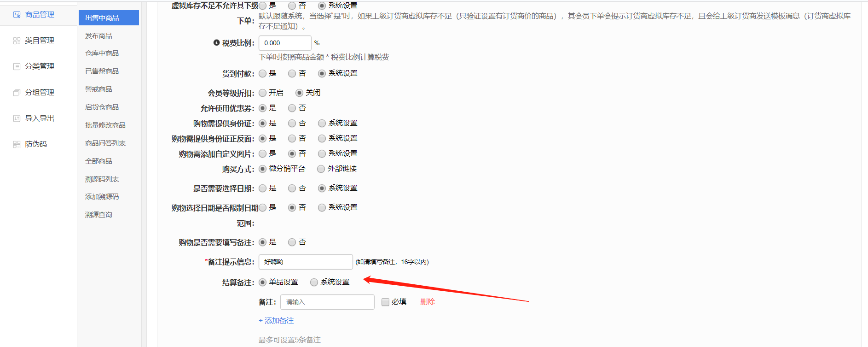Go to 溯源码列表 page
The height and width of the screenshot is (347, 868).
click(x=102, y=179)
